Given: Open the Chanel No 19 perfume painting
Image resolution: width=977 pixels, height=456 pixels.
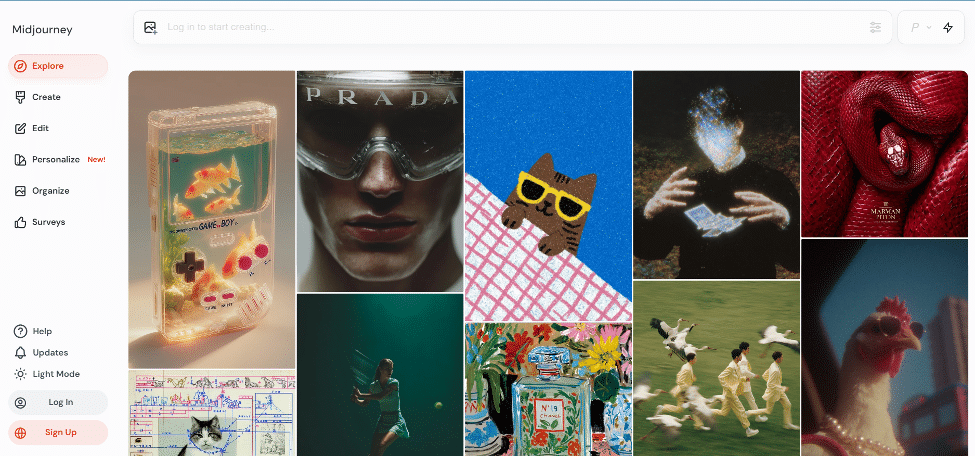Looking at the screenshot, I should tap(548, 390).
